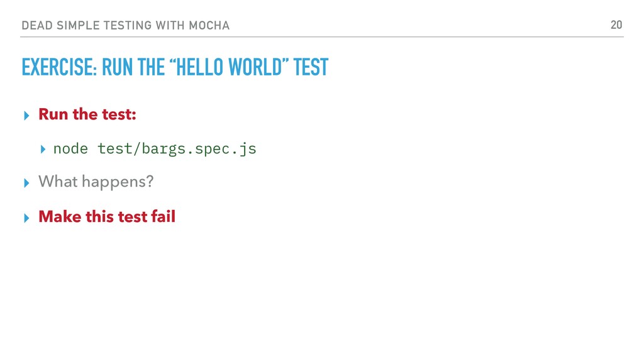Select the bullet arrow next to "What happens?"
644x362 pixels.
(x=26, y=183)
